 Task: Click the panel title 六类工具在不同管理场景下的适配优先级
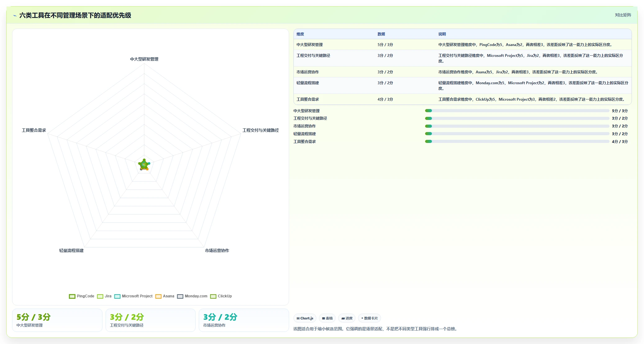[x=75, y=15]
